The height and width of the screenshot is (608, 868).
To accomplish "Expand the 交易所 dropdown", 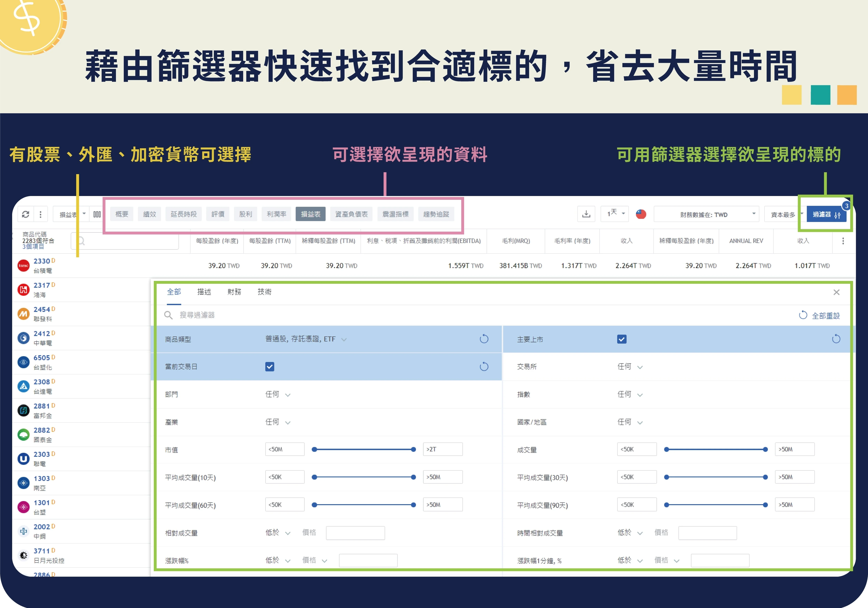I will (x=630, y=367).
